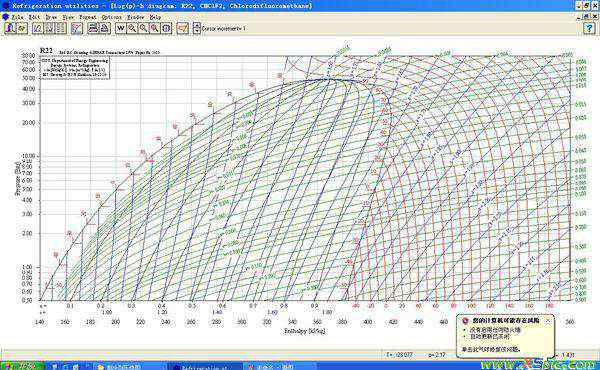Click the cursor movement stepper arrows
The image size is (600, 370).
[x=197, y=28]
